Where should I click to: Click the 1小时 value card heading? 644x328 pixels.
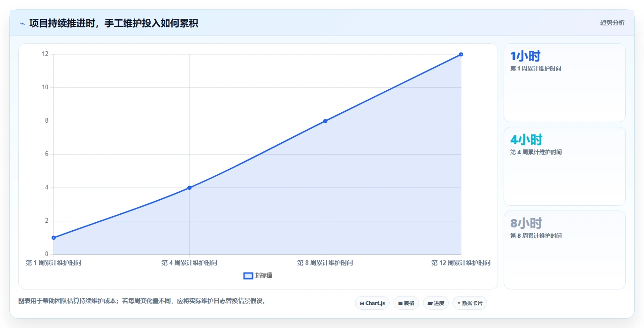point(525,56)
